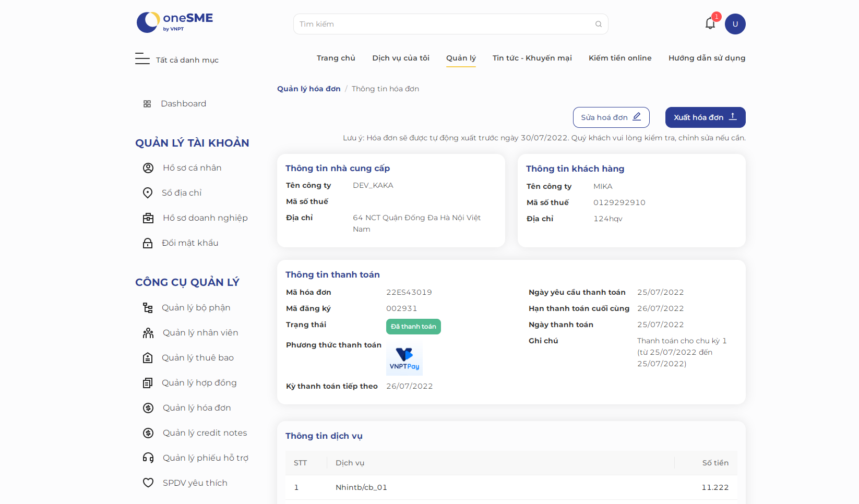
Task: Click the Quản lý phiếu hỗ trợ headset icon
Action: 148,458
